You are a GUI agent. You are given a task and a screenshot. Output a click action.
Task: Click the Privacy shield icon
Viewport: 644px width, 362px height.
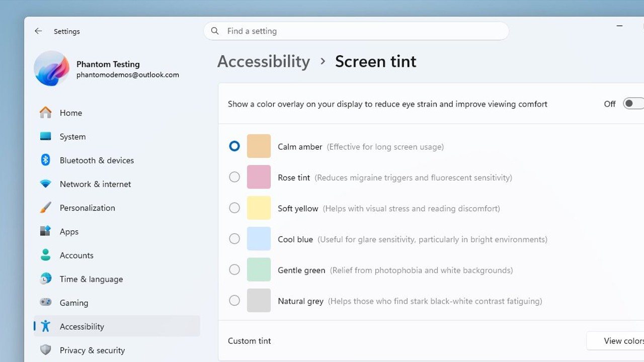click(x=45, y=350)
